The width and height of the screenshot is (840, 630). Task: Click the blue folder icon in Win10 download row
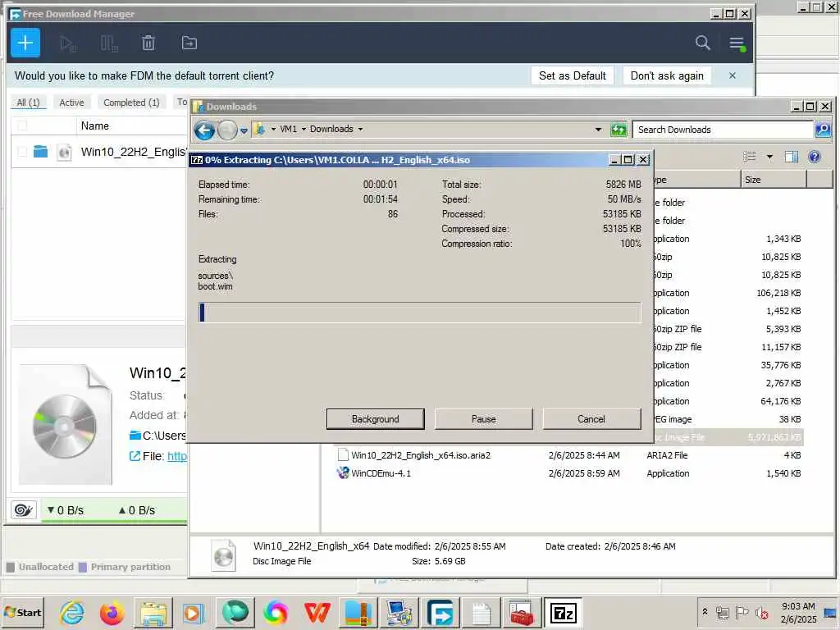point(41,152)
